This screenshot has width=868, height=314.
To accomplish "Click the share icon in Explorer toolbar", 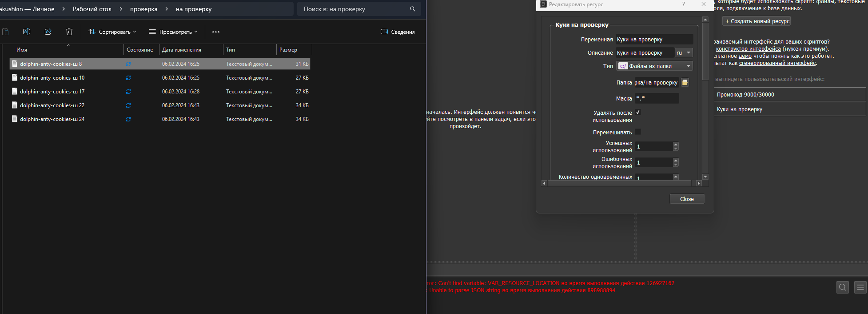I will click(48, 32).
